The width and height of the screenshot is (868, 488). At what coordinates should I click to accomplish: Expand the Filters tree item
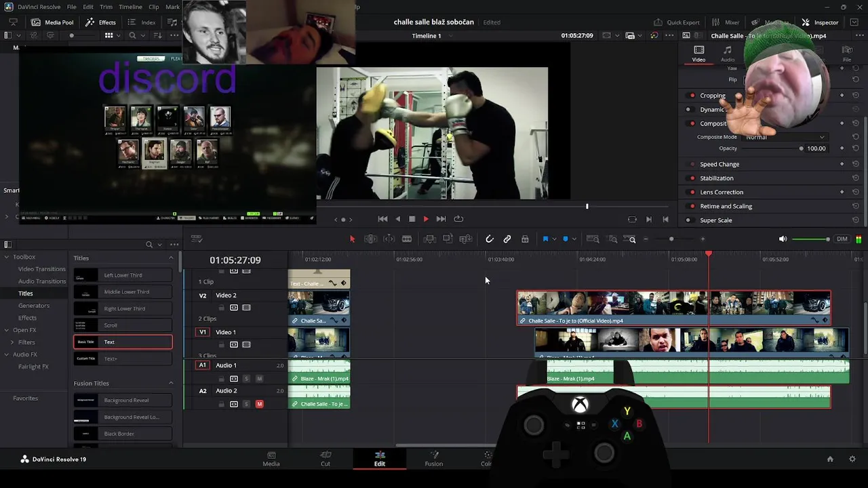coord(12,342)
